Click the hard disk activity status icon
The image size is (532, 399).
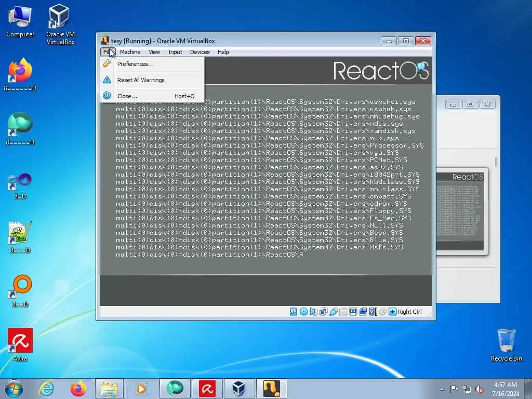click(294, 312)
